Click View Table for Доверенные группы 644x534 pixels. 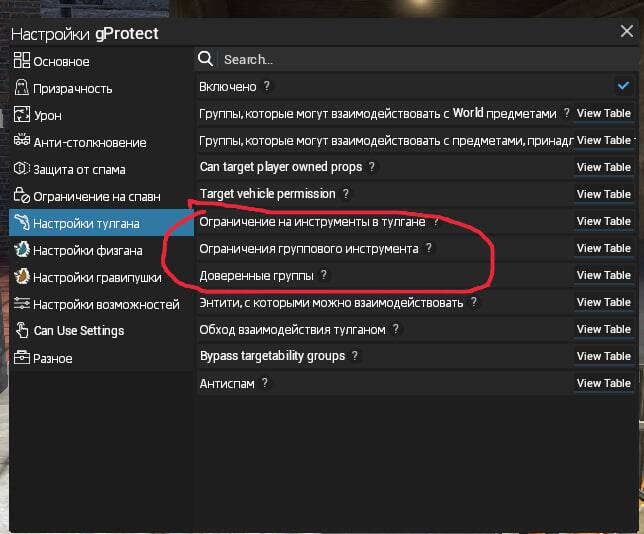coord(603,275)
